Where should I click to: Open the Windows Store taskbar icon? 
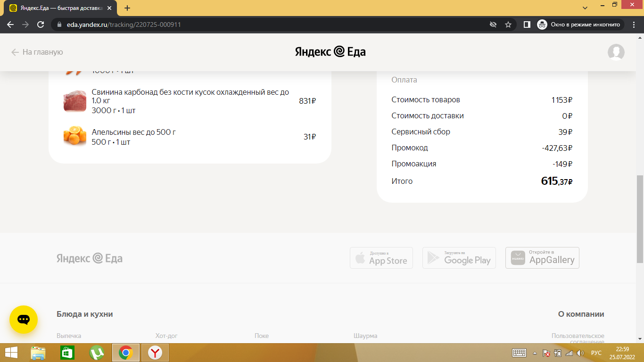(x=67, y=353)
